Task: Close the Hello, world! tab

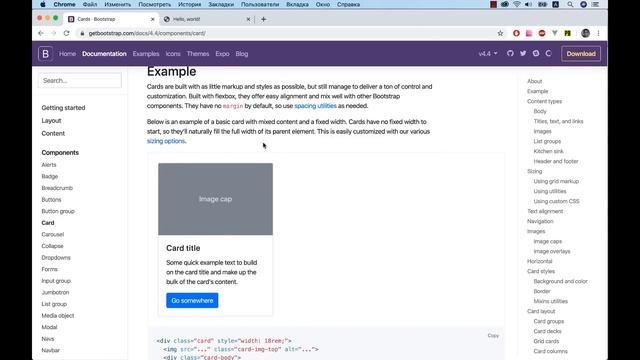Action: [x=248, y=19]
